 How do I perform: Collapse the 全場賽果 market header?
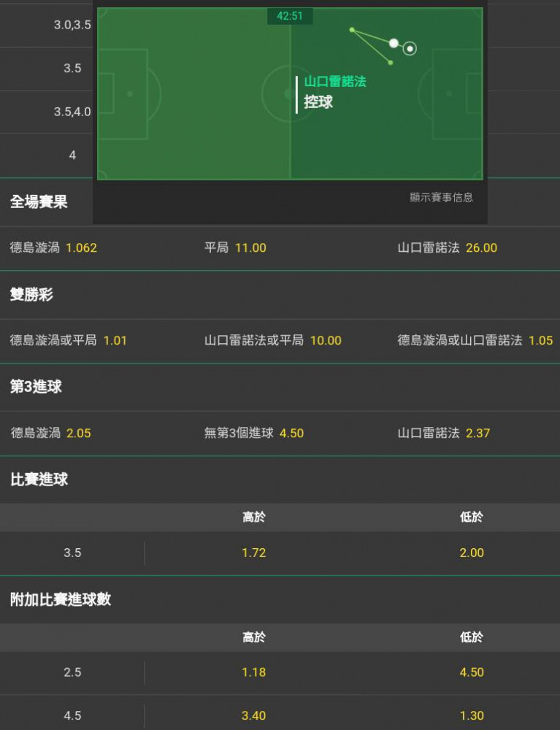coord(39,202)
